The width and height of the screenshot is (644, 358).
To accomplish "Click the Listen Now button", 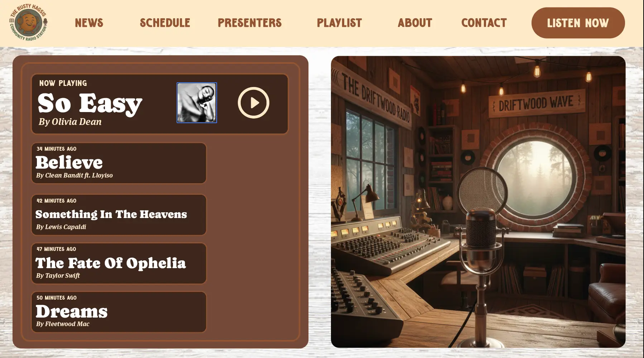I will [x=578, y=23].
